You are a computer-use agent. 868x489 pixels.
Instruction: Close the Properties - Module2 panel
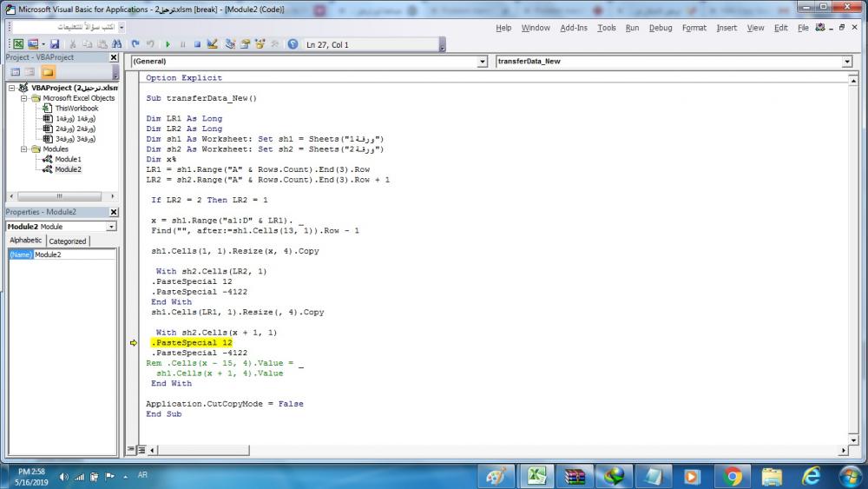[114, 212]
